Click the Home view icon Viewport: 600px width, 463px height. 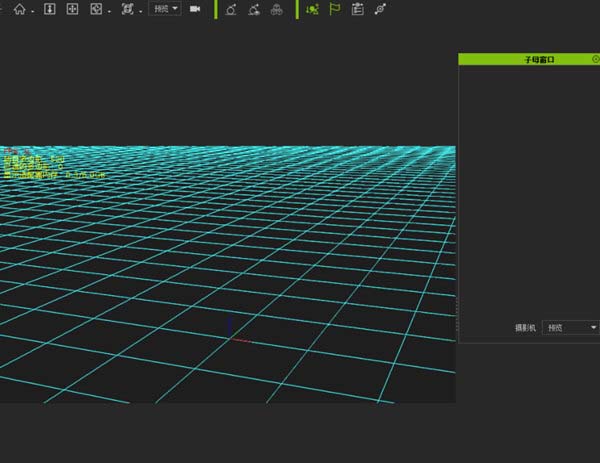18,9
